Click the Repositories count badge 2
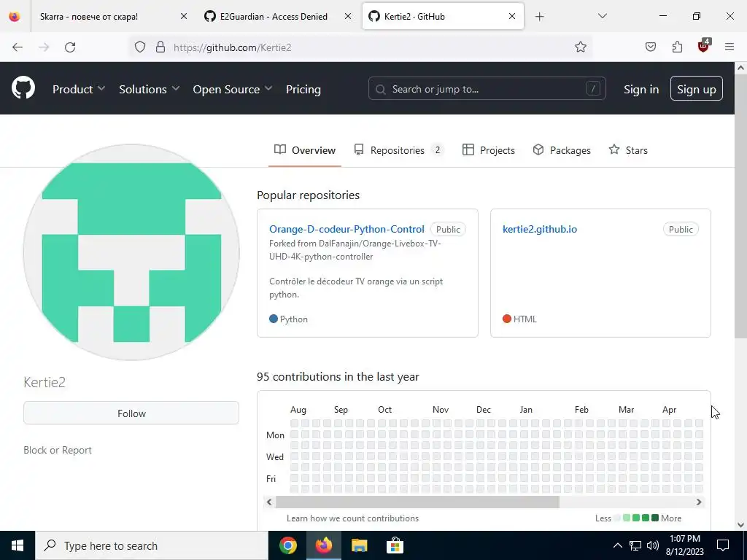 tap(438, 150)
